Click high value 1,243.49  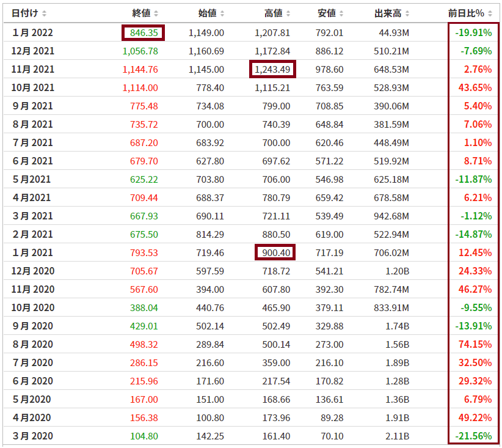(272, 69)
